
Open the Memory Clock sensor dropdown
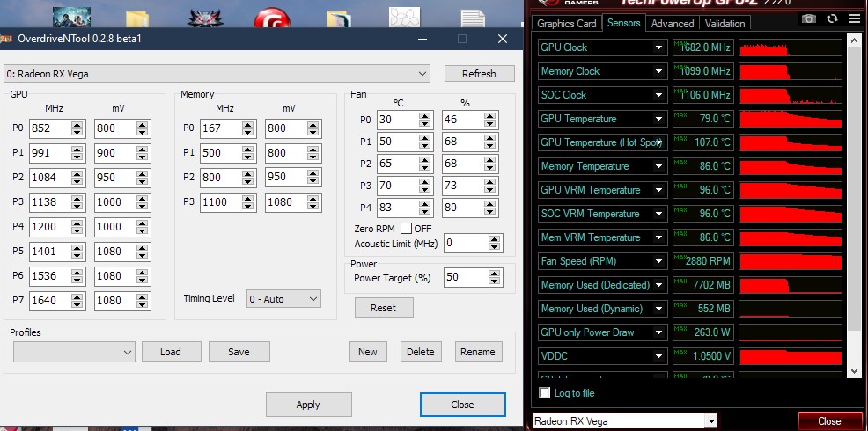(x=658, y=71)
